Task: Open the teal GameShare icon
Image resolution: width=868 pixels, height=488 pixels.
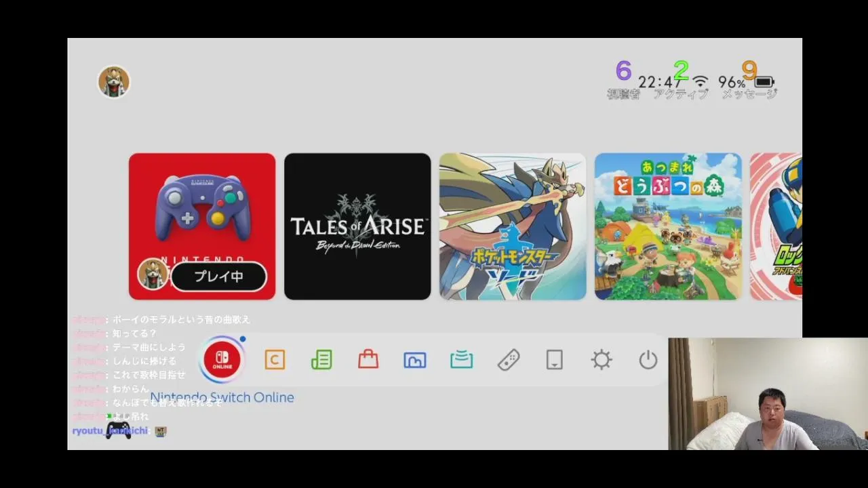Action: point(462,359)
